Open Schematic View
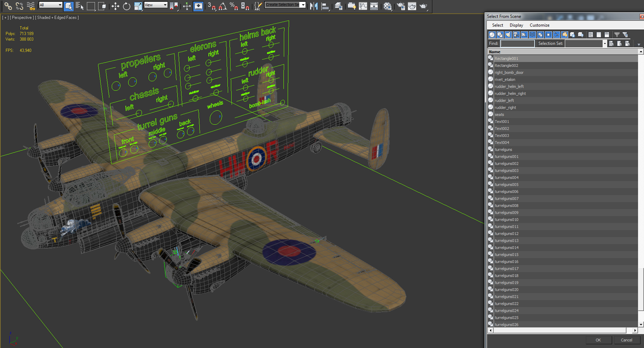644x348 pixels. 374,6
